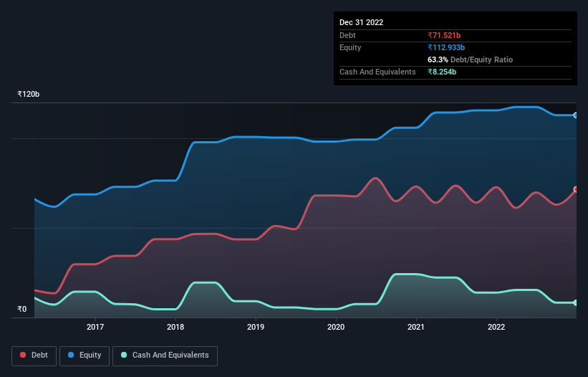Click the 2020 x-axis label
Viewport: 588px width, 377px height.
tap(336, 327)
